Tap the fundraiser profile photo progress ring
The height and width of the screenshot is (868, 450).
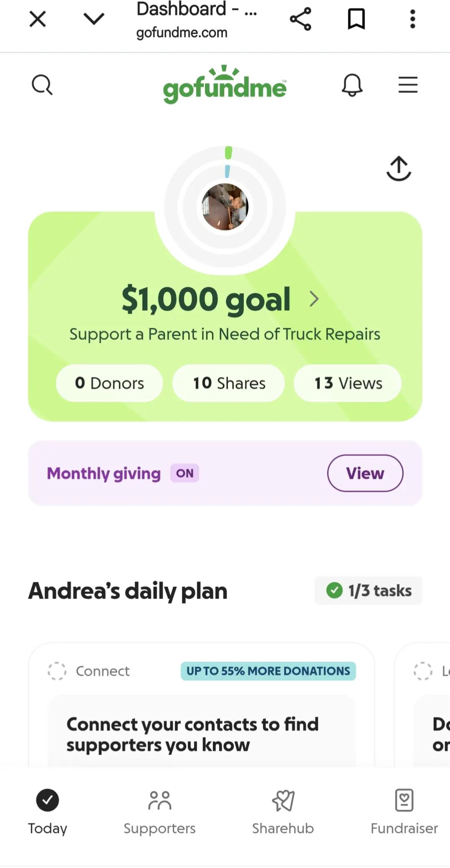225,207
